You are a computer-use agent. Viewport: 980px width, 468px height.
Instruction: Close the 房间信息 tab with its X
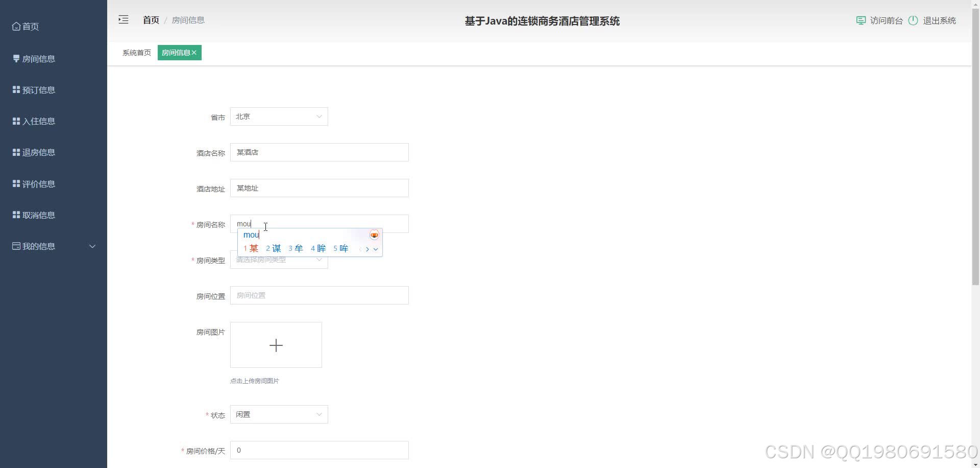coord(194,53)
